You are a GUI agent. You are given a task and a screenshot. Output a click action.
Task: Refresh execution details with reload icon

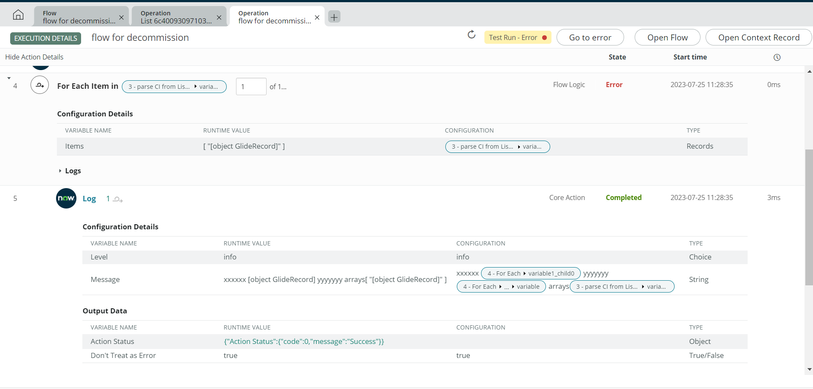(x=471, y=35)
